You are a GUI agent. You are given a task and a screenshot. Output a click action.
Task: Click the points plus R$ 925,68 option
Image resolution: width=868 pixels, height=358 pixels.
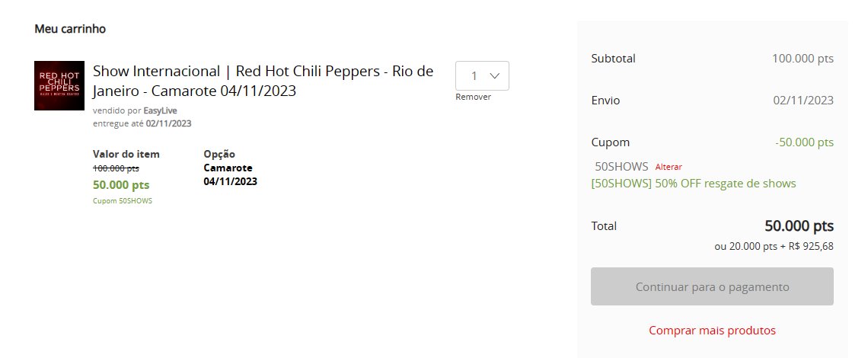(x=774, y=247)
